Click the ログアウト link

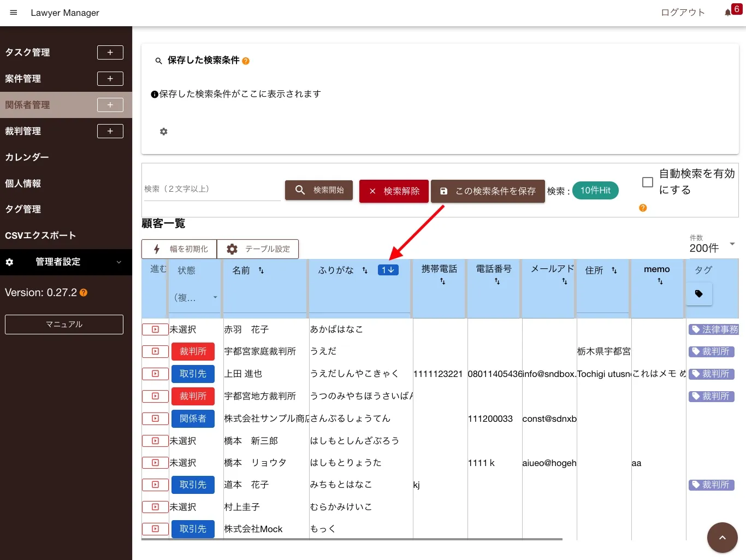point(683,13)
